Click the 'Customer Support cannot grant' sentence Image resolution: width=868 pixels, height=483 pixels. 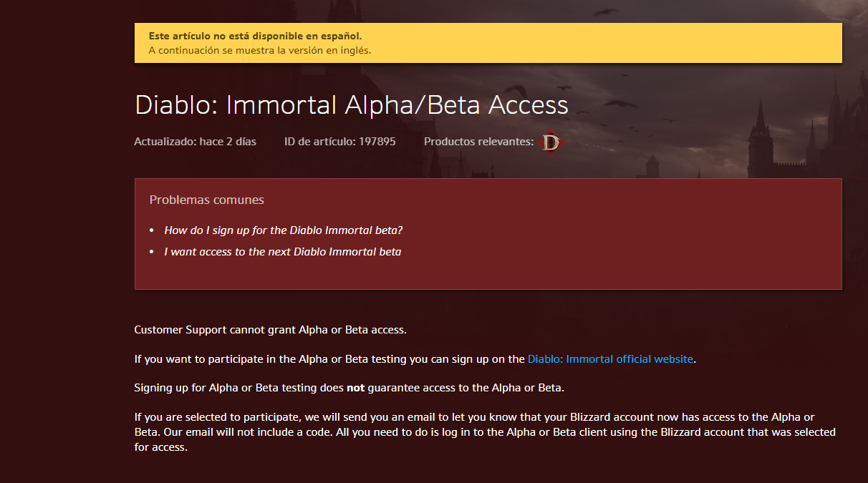[271, 330]
